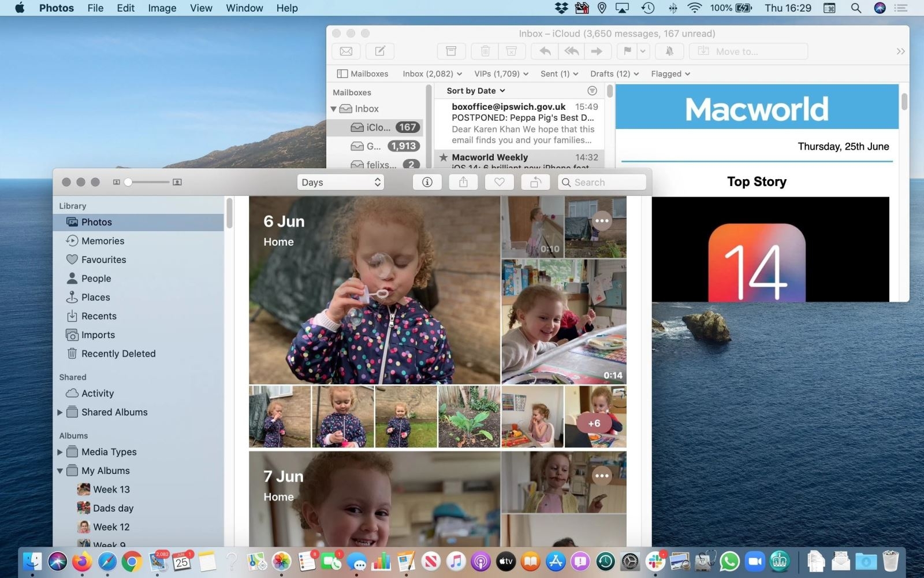Select the Reply All icon in Mail
Viewport: 924px width, 578px height.
[x=571, y=51]
